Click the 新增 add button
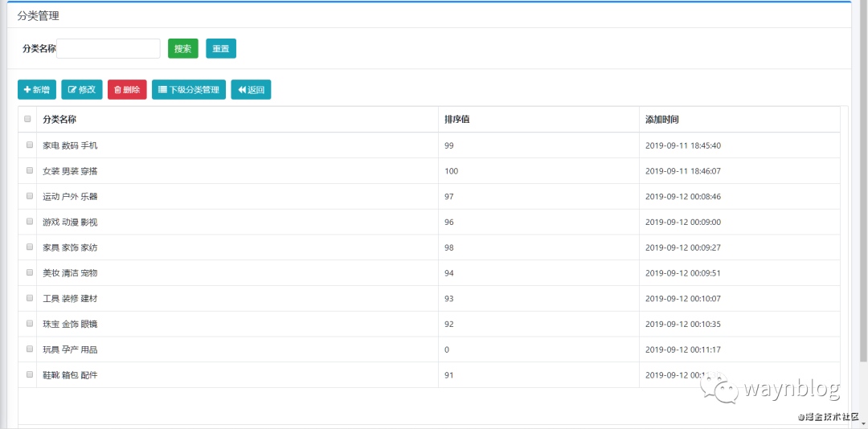868x429 pixels. (x=36, y=90)
